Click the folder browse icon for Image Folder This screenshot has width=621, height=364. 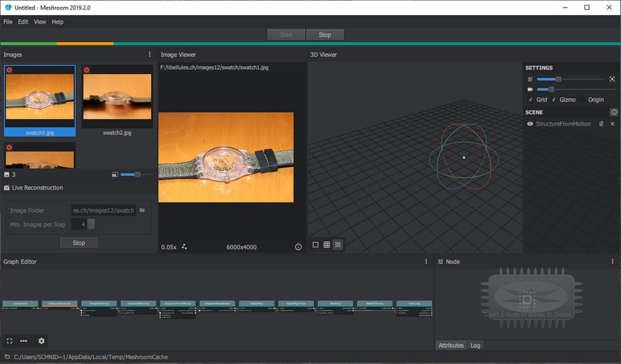[142, 210]
